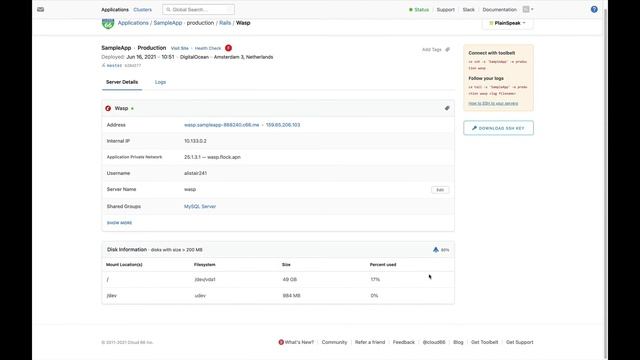This screenshot has height=360, width=640.
Task: Select the 17% percent used cell
Action: pyautogui.click(x=375, y=280)
